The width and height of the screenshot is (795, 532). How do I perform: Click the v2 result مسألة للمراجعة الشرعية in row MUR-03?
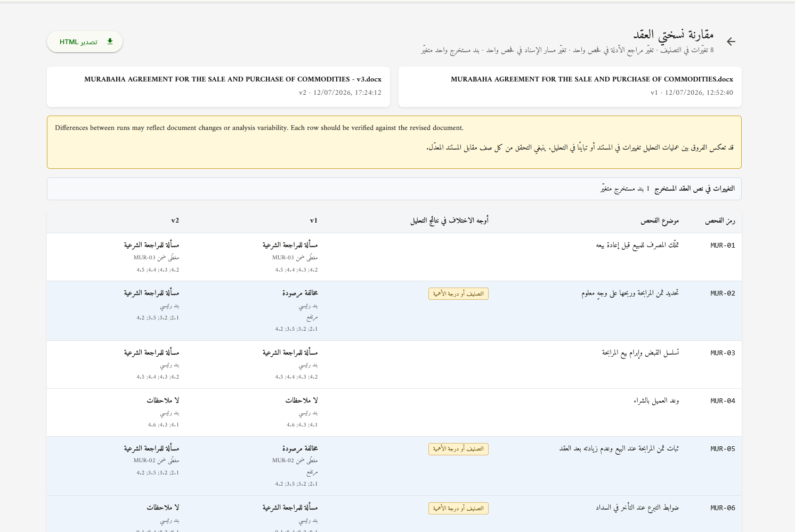click(151, 353)
